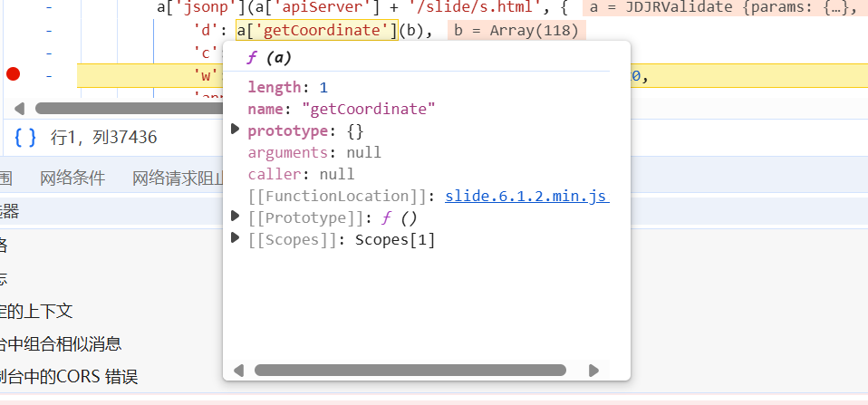Click the popup horizontal scrollbar thumb
Viewport: 868px width, 405px height.
[x=410, y=371]
